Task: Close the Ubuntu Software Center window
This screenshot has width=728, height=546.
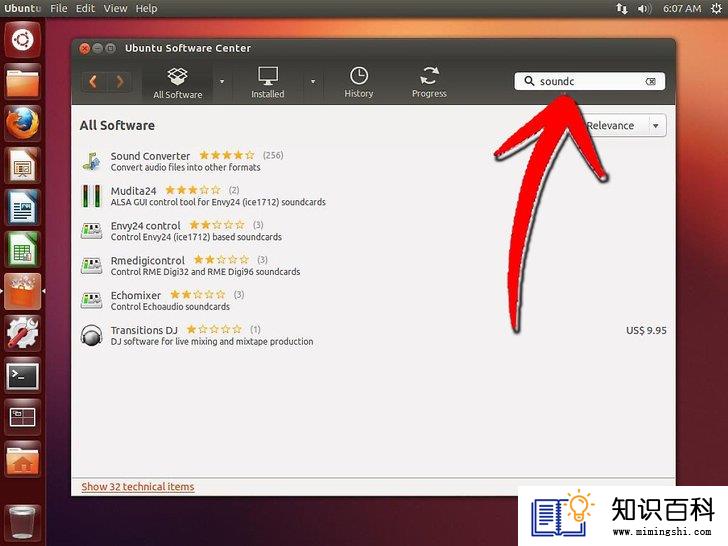Action: click(84, 48)
